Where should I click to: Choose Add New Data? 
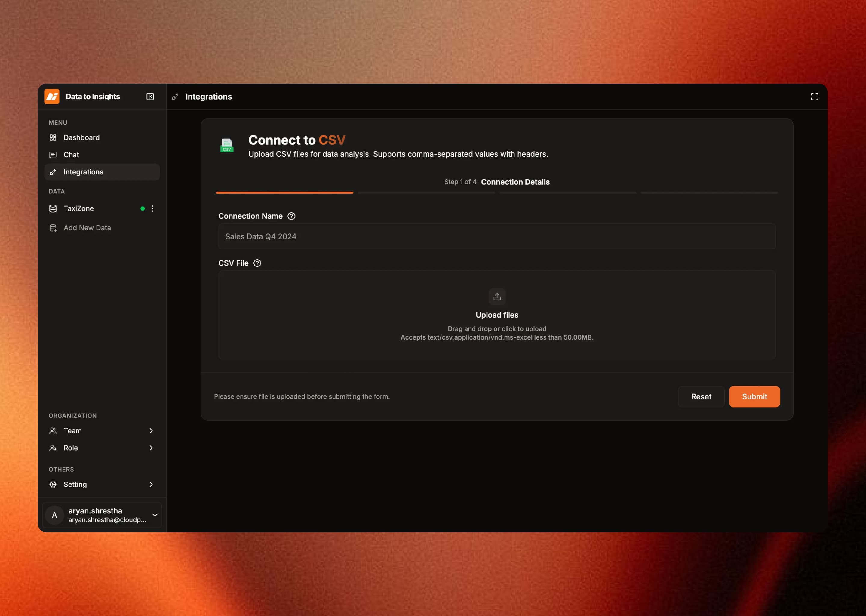click(x=102, y=228)
